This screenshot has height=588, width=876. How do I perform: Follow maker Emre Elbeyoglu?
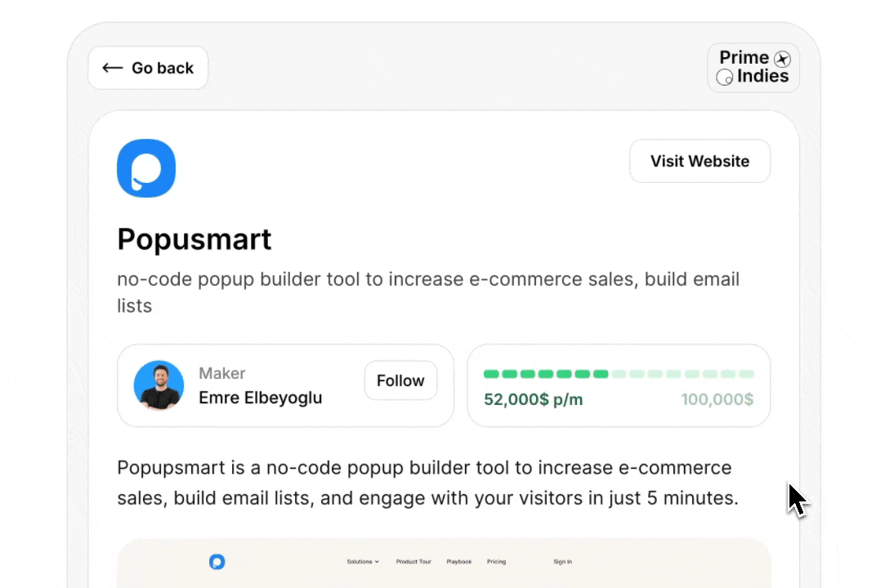point(400,381)
